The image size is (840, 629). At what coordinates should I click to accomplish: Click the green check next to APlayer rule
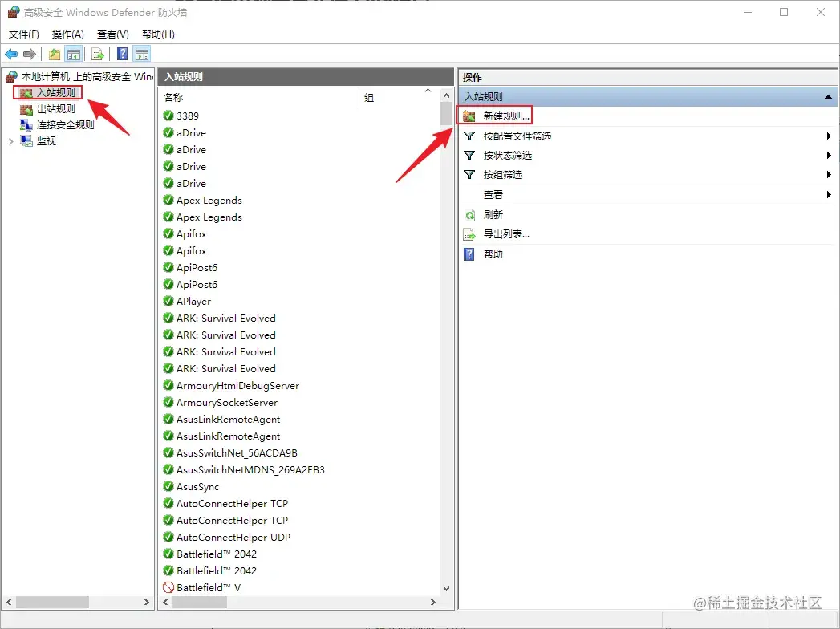(x=168, y=301)
